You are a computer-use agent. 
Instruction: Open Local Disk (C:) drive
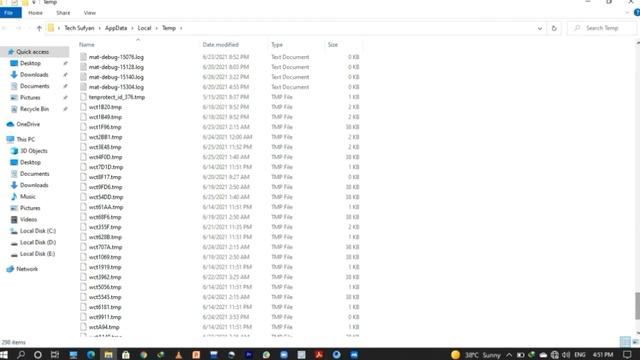pos(38,231)
